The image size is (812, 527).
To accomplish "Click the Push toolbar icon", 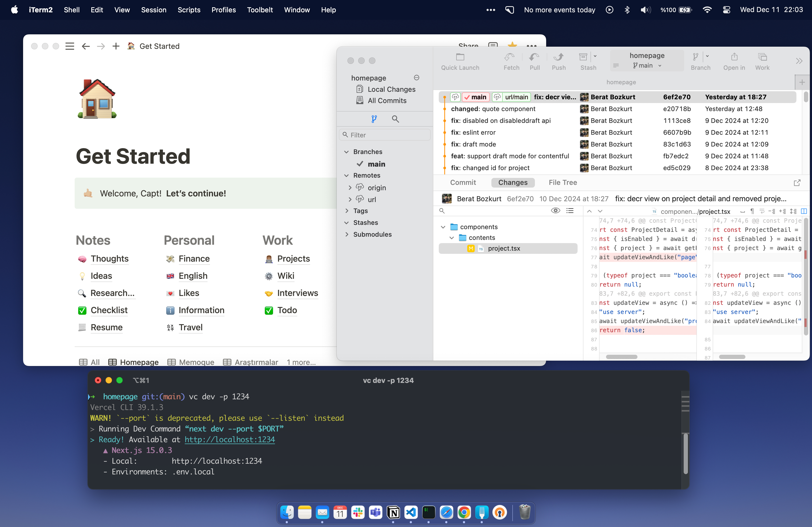I will click(x=558, y=57).
